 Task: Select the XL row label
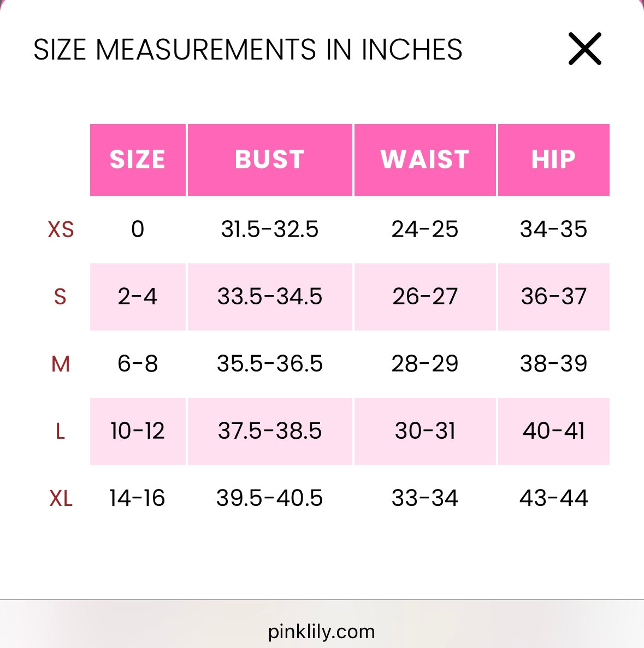point(61,498)
